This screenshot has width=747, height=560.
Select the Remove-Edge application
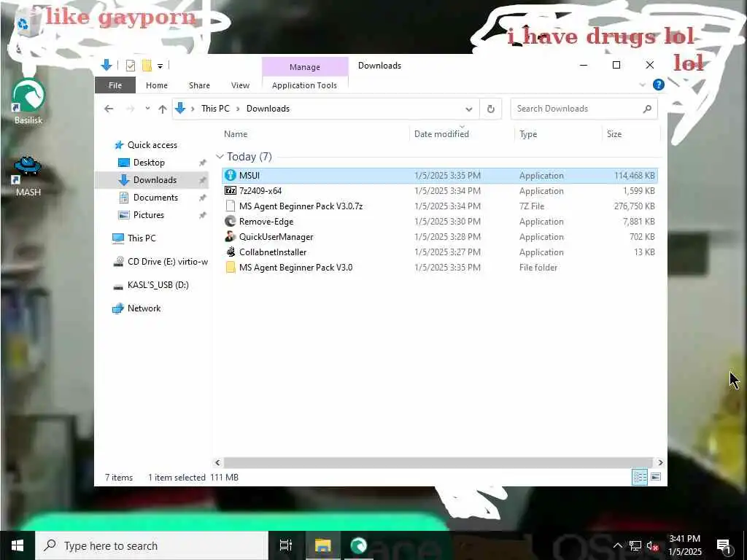point(439,222)
